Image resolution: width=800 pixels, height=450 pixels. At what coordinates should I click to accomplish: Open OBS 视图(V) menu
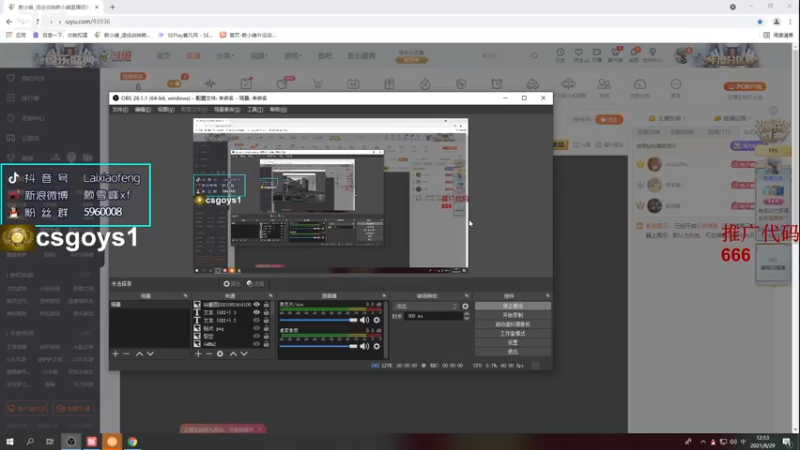pyautogui.click(x=166, y=110)
